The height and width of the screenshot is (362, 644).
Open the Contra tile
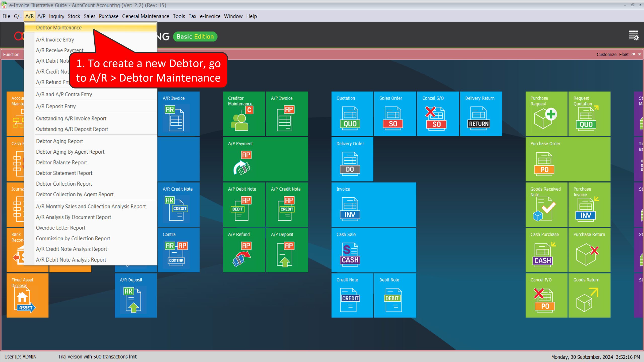[178, 250]
